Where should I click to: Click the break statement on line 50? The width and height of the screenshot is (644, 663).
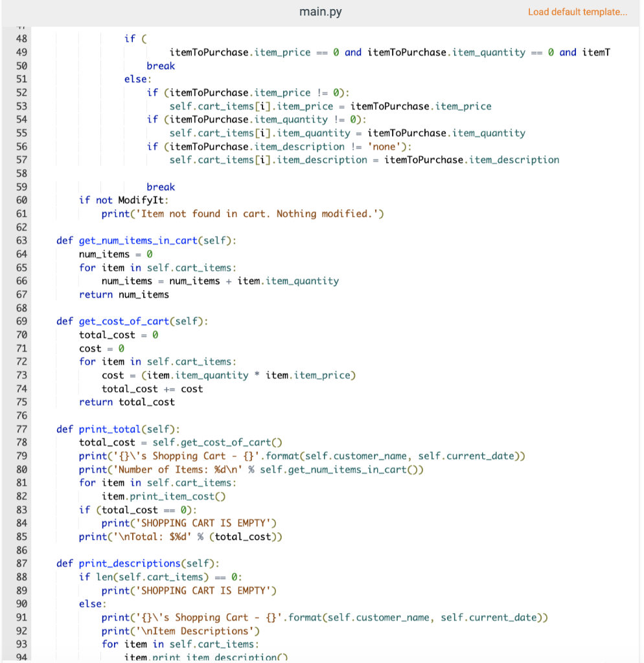(x=160, y=65)
